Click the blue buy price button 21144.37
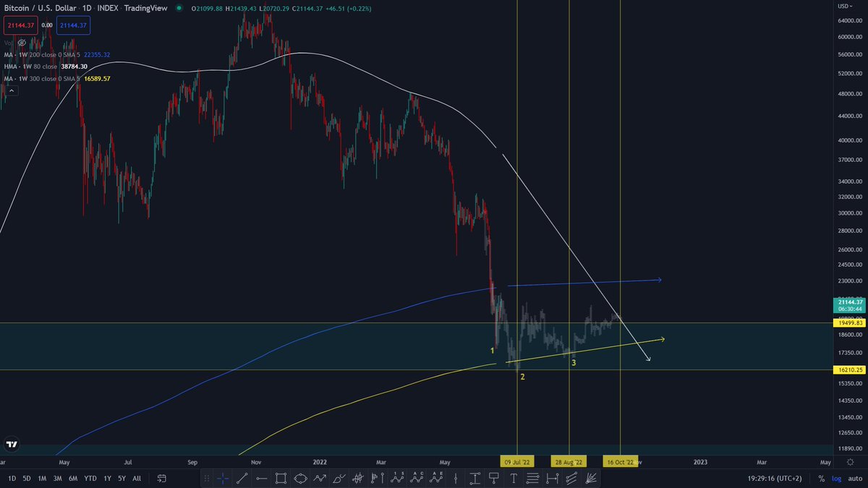Image resolution: width=868 pixels, height=488 pixels. pyautogui.click(x=73, y=25)
